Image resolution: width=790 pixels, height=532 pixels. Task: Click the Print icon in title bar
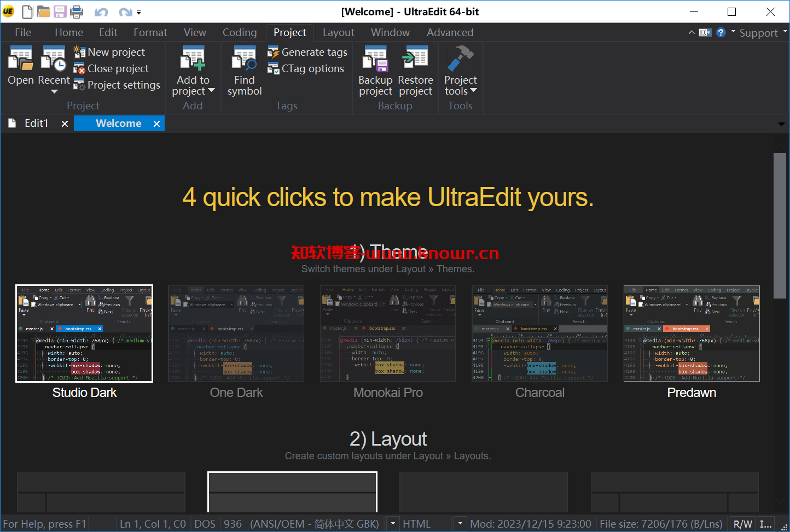pyautogui.click(x=77, y=11)
